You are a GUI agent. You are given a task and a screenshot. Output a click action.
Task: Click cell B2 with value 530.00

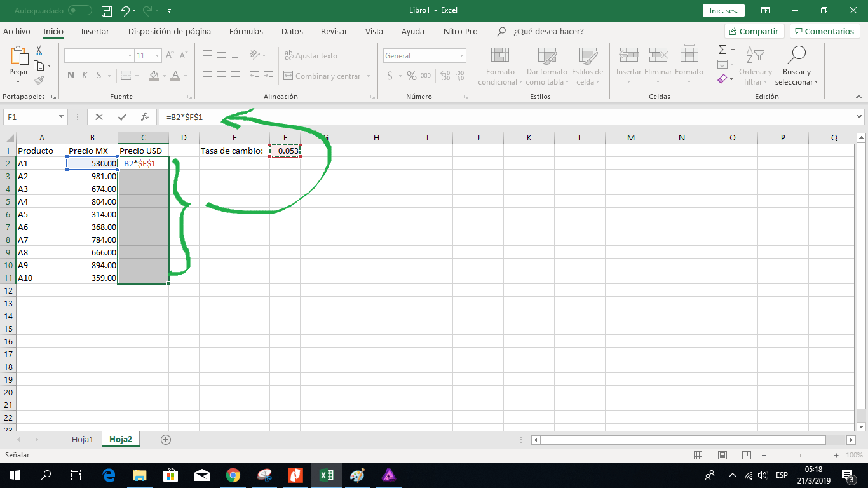(92, 163)
